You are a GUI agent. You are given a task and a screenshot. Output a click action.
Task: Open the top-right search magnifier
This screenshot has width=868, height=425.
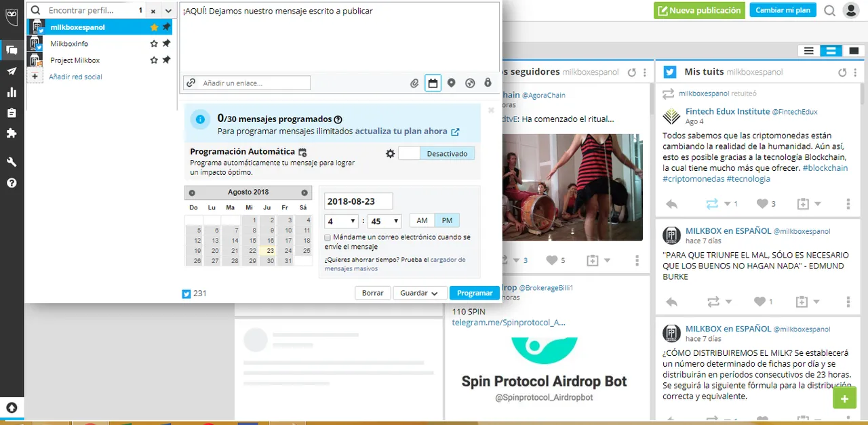click(830, 11)
